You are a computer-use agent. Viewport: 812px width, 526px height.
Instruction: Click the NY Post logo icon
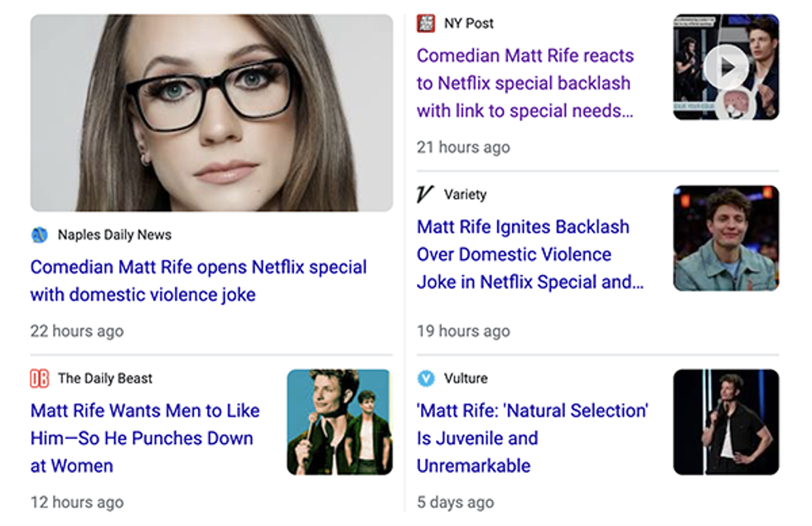(x=426, y=23)
